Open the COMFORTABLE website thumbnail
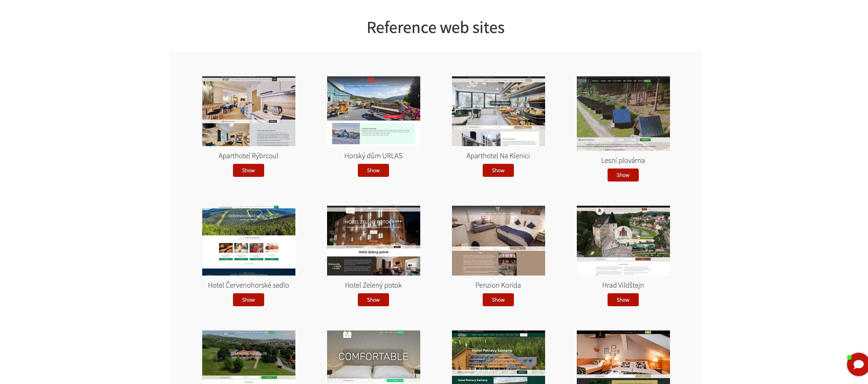The width and height of the screenshot is (868, 384). coord(374,357)
